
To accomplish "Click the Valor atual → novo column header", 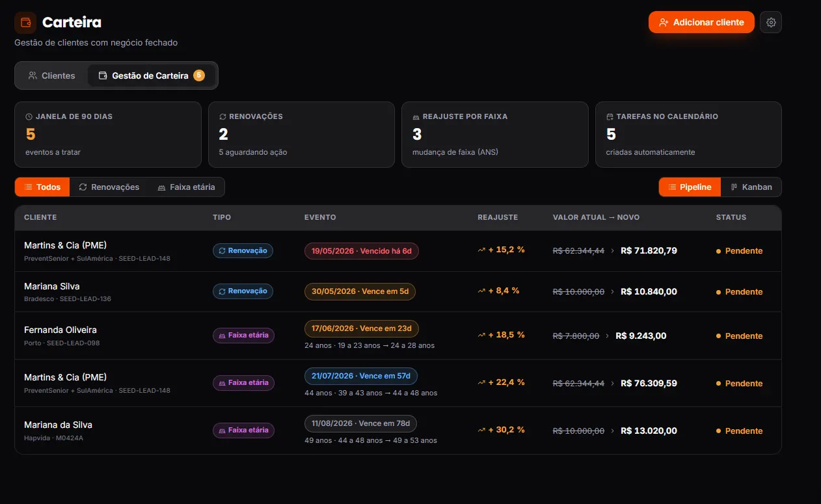I will [x=596, y=217].
